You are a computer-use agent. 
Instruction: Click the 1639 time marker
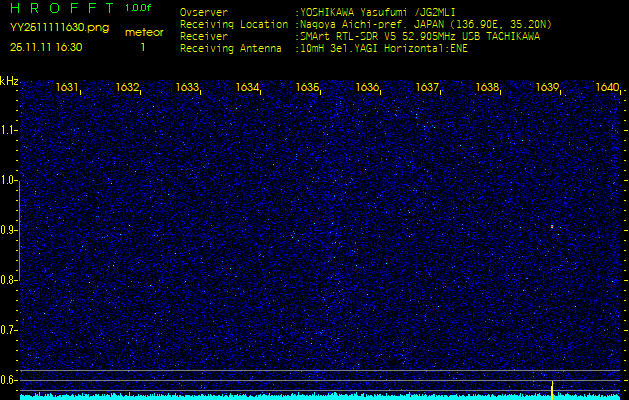coord(547,88)
